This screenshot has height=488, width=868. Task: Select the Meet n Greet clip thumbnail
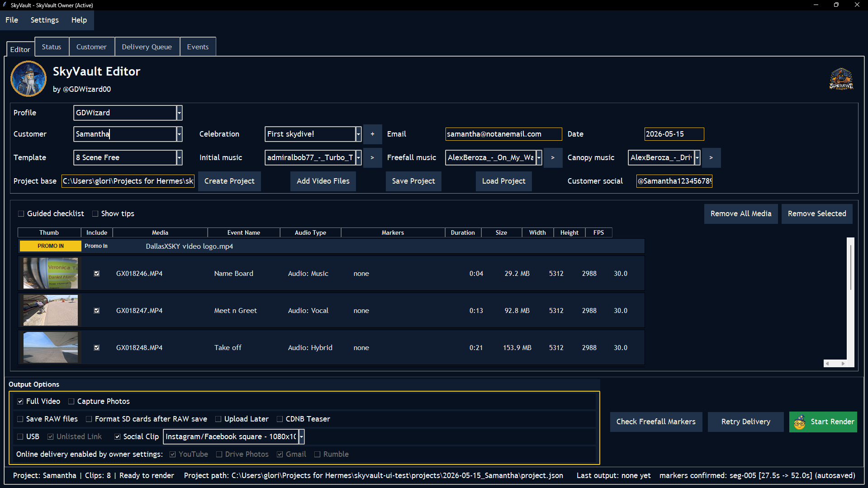51,310
